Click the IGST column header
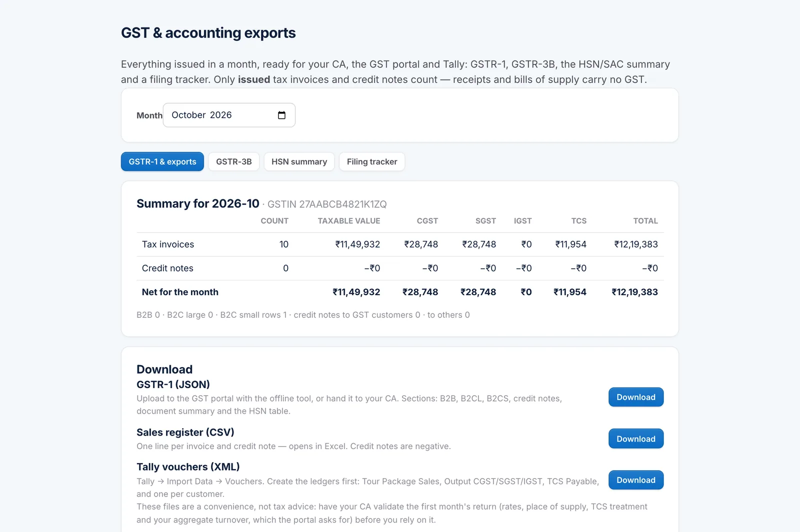This screenshot has height=532, width=800. (523, 221)
